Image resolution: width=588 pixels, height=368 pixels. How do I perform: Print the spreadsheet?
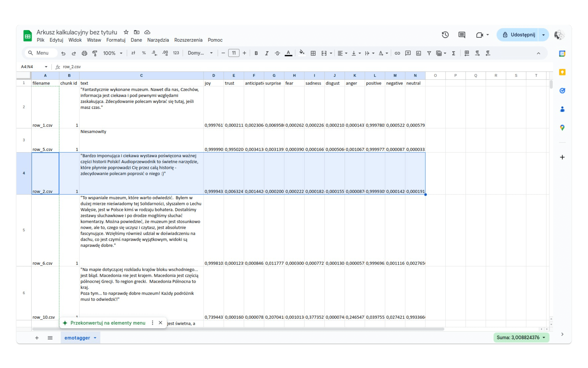(84, 53)
